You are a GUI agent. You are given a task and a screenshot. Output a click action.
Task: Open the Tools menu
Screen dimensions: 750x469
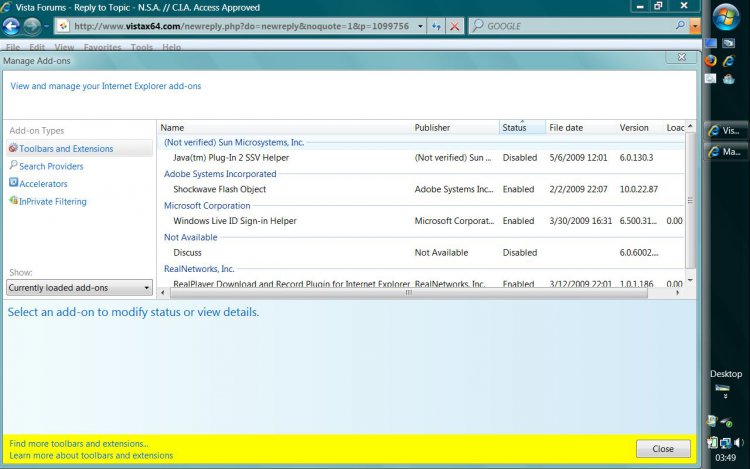(142, 47)
